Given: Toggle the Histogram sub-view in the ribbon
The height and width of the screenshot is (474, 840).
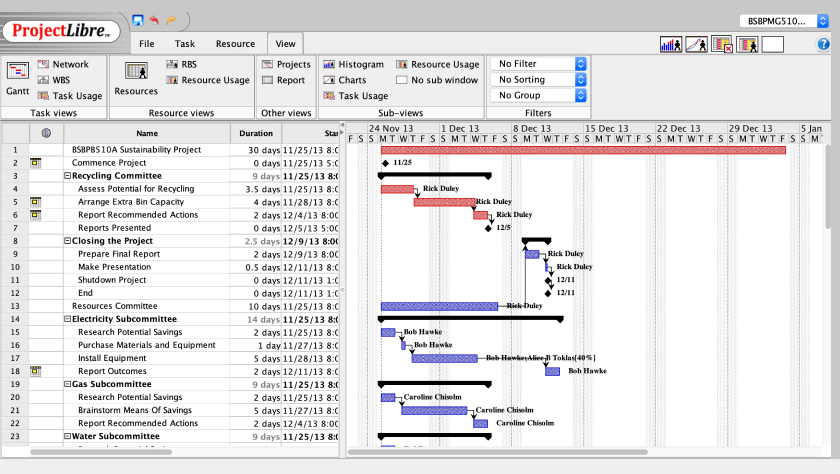Looking at the screenshot, I should 352,64.
